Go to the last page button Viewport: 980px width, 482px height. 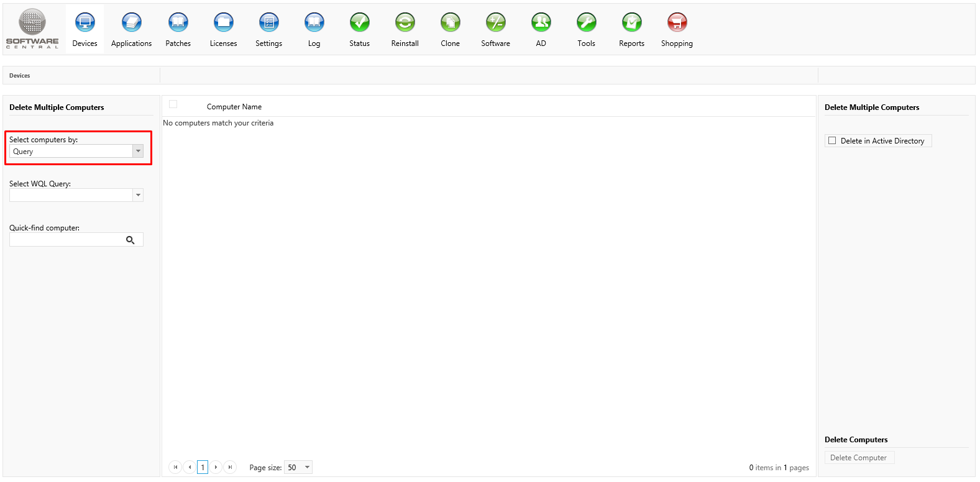[x=230, y=467]
